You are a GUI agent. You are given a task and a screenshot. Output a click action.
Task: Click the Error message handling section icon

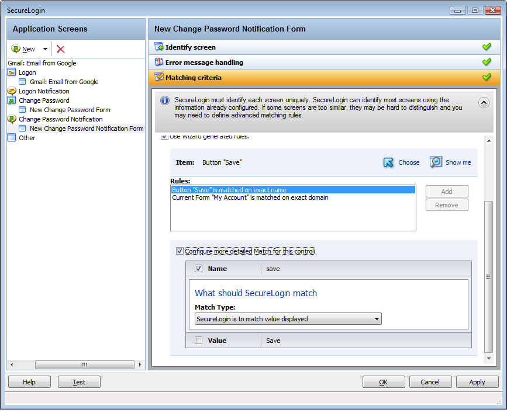(158, 62)
